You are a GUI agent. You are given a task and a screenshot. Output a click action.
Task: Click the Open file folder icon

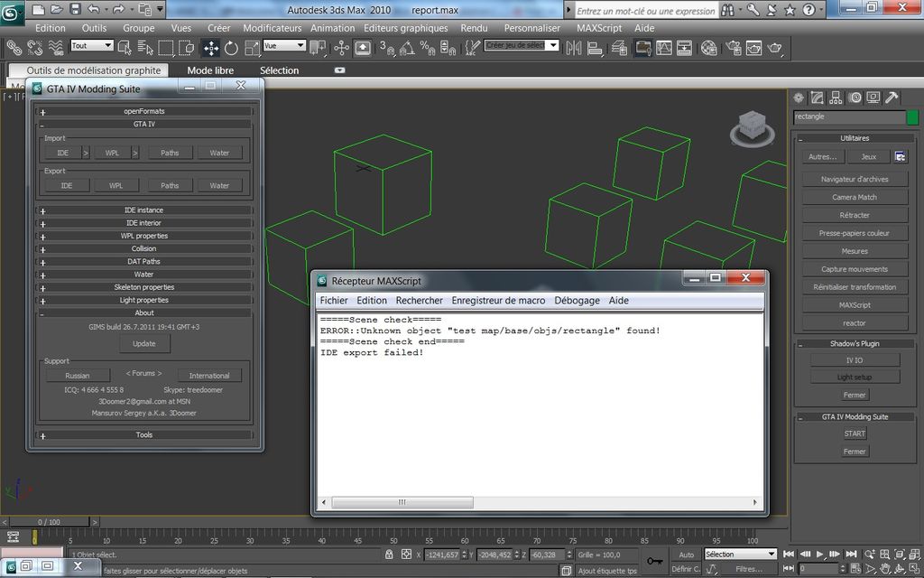click(x=57, y=9)
